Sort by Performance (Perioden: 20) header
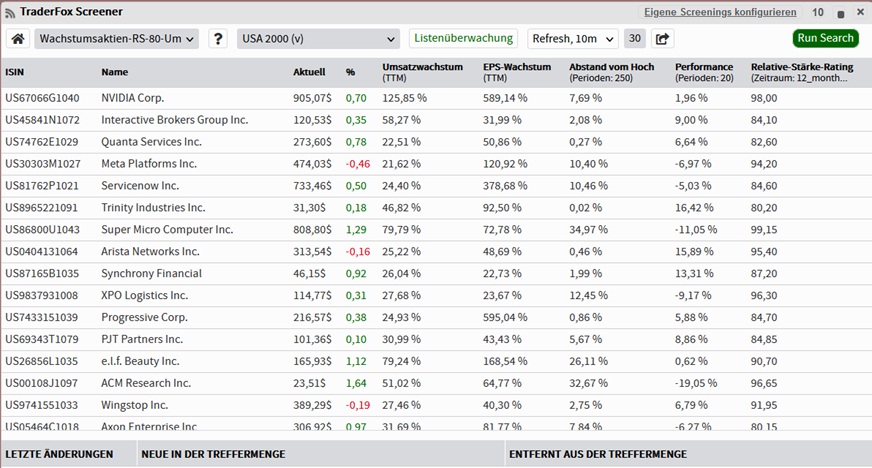The height and width of the screenshot is (468, 872). click(x=704, y=72)
